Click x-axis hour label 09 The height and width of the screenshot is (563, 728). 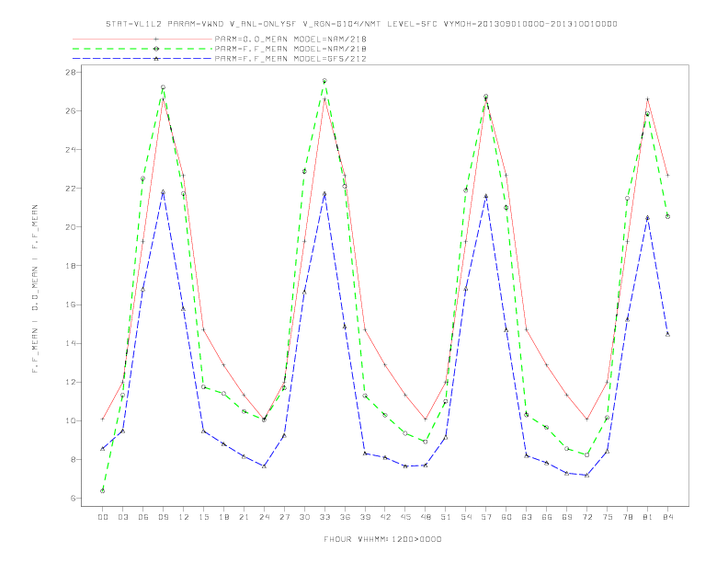pyautogui.click(x=163, y=517)
